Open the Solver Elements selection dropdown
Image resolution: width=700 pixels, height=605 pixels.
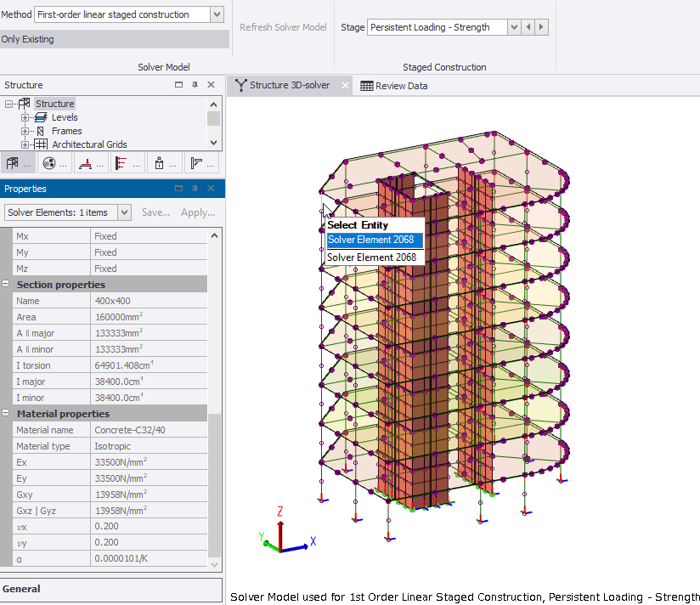(x=124, y=212)
